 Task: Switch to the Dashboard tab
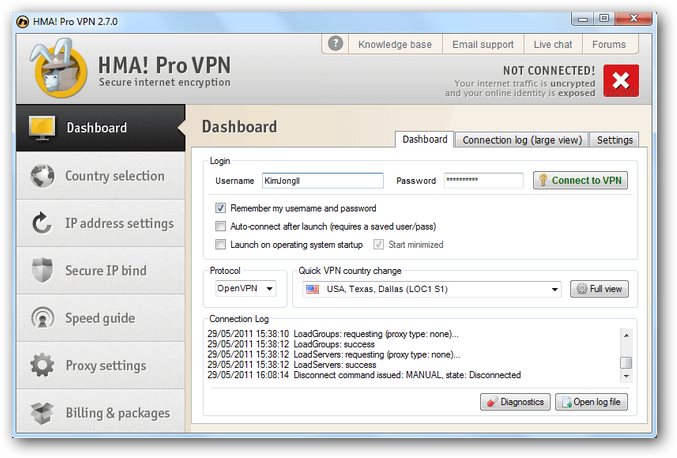(424, 139)
